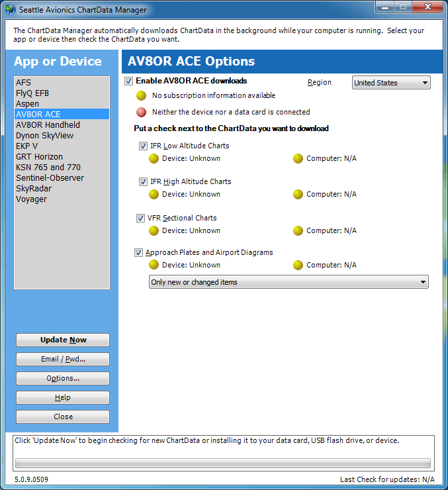Toggle Enable AV8OR ACE downloads checkbox
Screen dimensions: 448x490
(128, 81)
